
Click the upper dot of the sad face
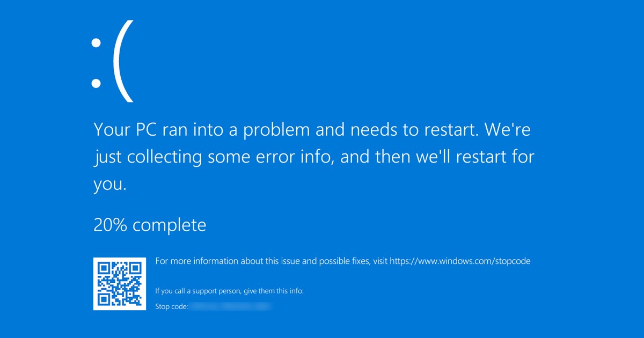pos(96,42)
